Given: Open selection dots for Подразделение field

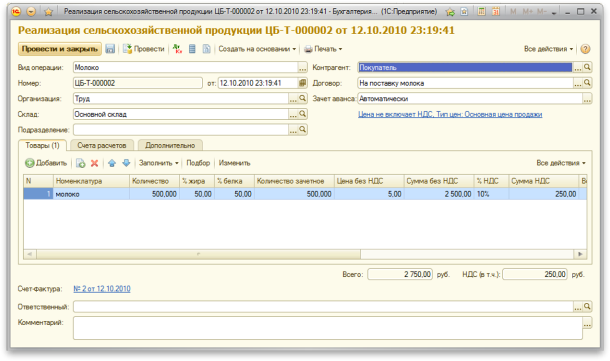Looking at the screenshot, I should [x=293, y=130].
